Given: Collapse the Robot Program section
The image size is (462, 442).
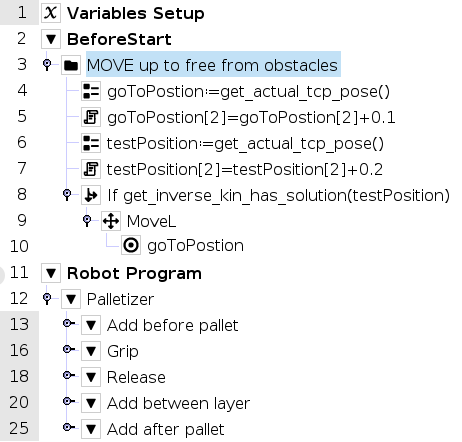Looking at the screenshot, I should (x=51, y=273).
